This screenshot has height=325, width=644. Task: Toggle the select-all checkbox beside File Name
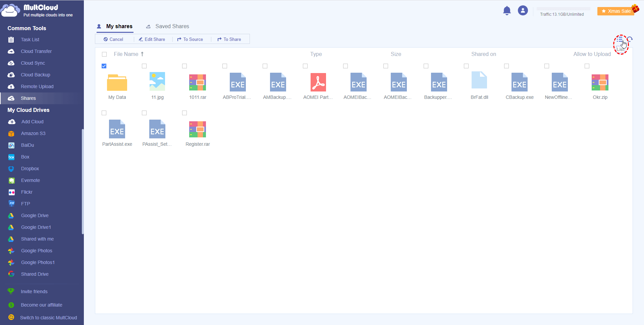tap(104, 54)
